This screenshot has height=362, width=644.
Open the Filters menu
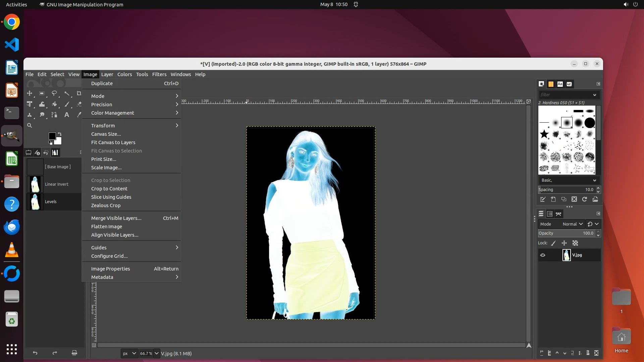click(x=159, y=74)
